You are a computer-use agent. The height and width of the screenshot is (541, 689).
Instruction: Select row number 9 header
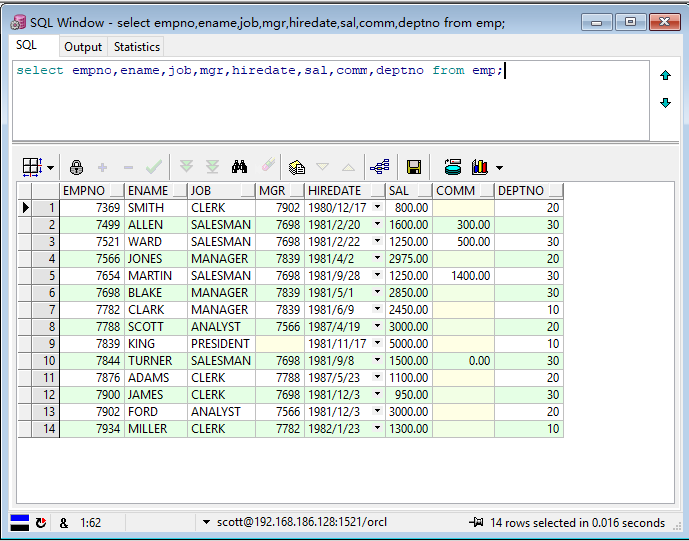(x=46, y=344)
